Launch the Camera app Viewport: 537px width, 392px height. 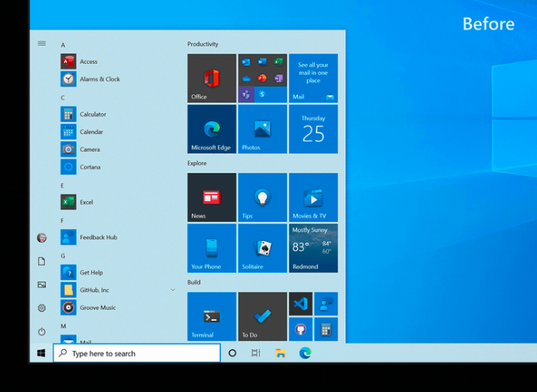pos(118,149)
